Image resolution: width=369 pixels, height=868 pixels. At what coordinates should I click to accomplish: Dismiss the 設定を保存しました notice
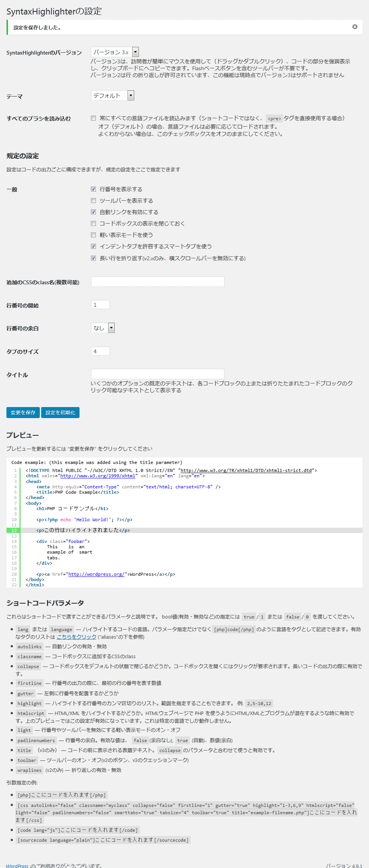tap(354, 27)
